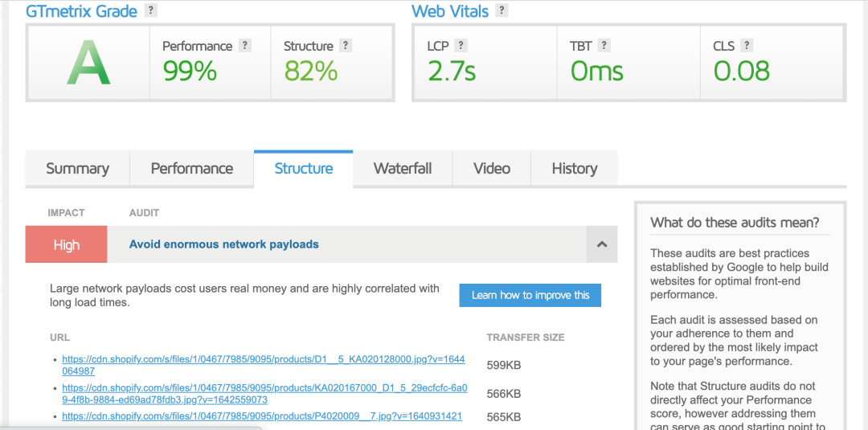
Task: Click the help icon beside CLS
Action: coord(747,46)
